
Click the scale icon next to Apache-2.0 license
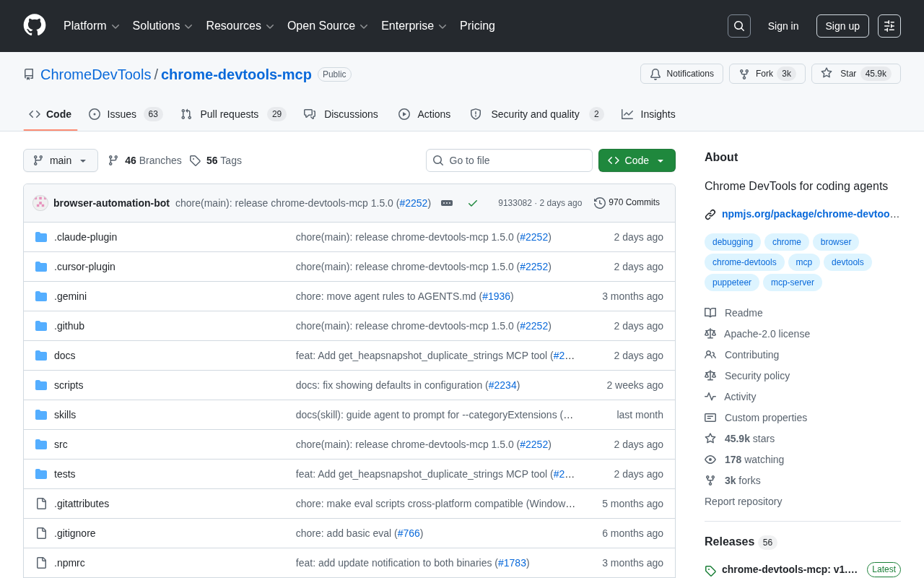pos(710,334)
